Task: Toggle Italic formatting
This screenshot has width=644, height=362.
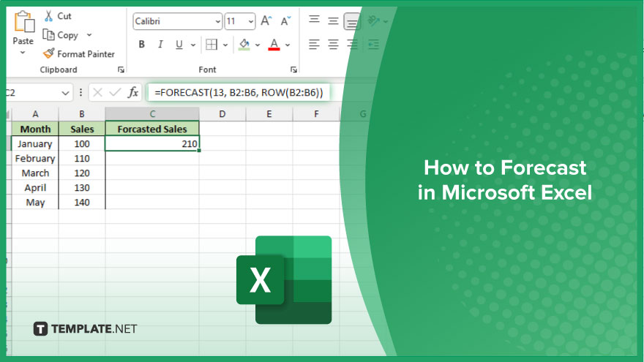Action: coord(160,45)
